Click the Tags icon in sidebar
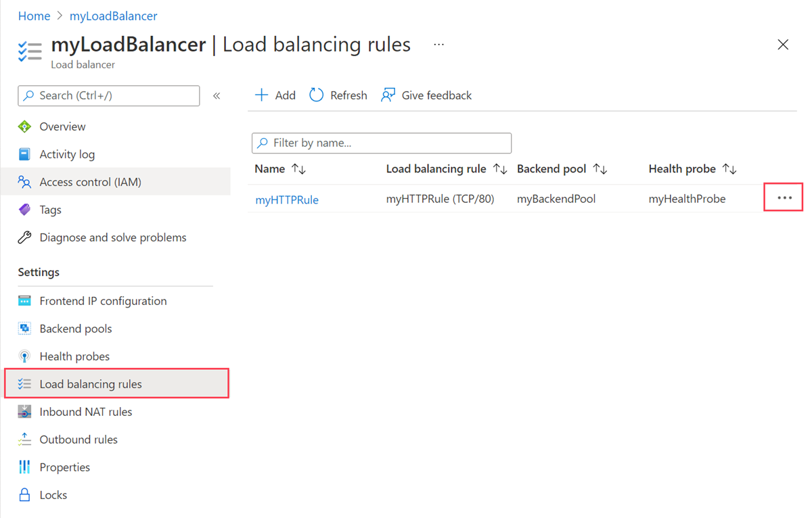Screen dimensions: 812x518 tap(25, 210)
